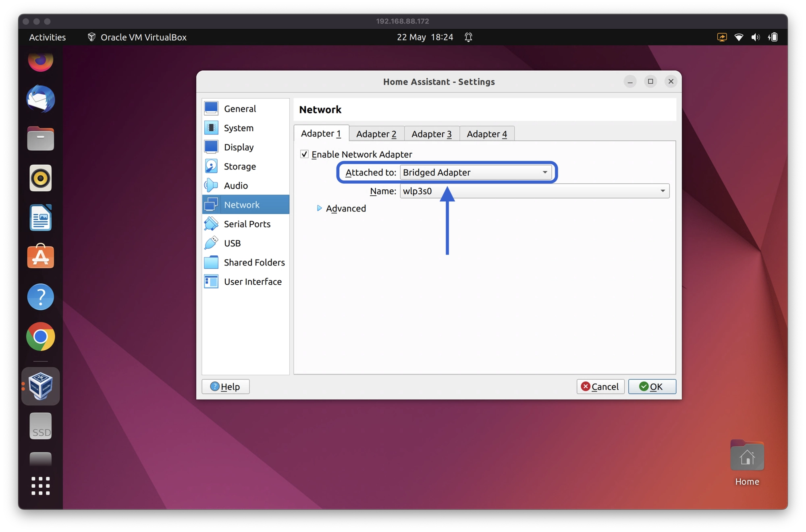Open the Activities overview
Screen dimensions: 806x532
[x=48, y=37]
